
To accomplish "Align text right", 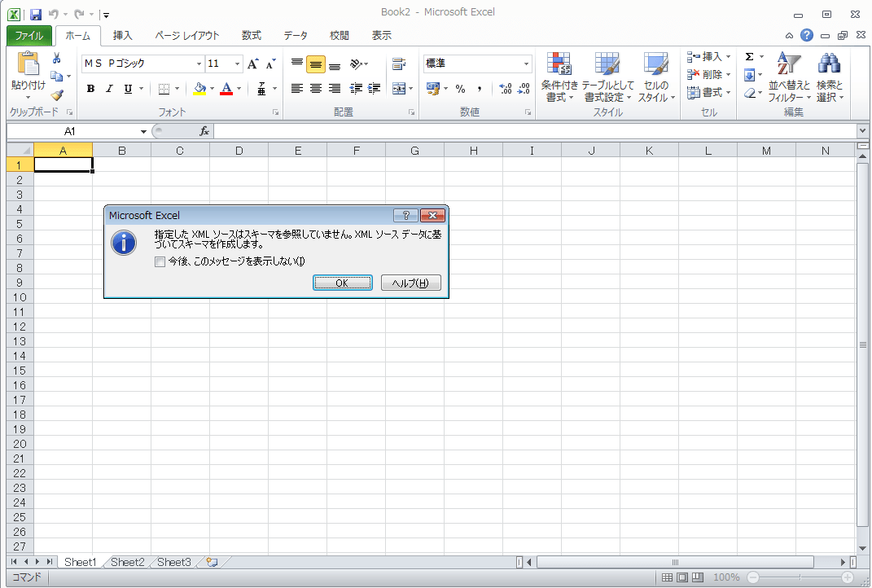I will [335, 89].
